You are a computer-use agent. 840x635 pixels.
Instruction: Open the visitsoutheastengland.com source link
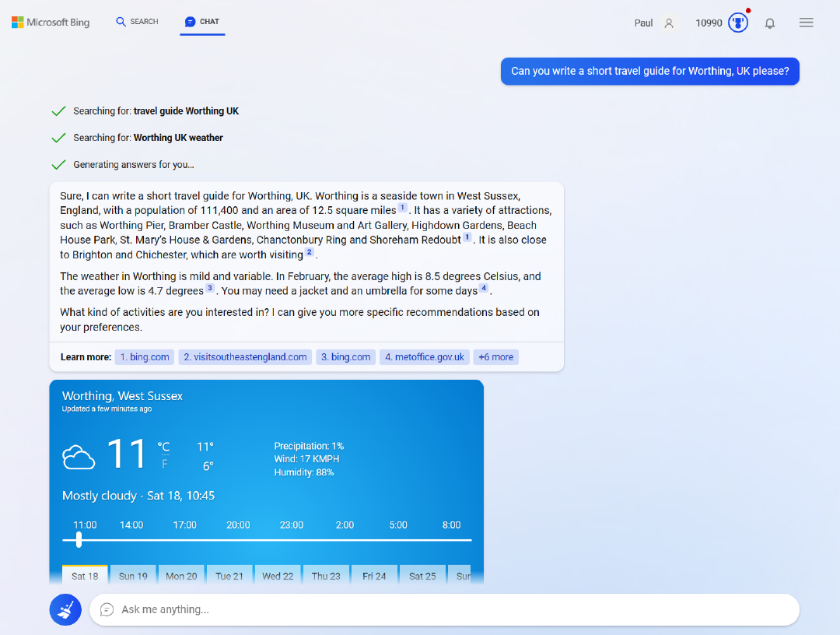click(244, 356)
